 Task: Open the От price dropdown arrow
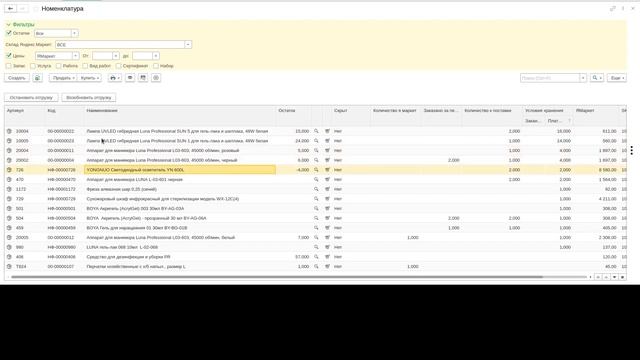click(x=116, y=56)
